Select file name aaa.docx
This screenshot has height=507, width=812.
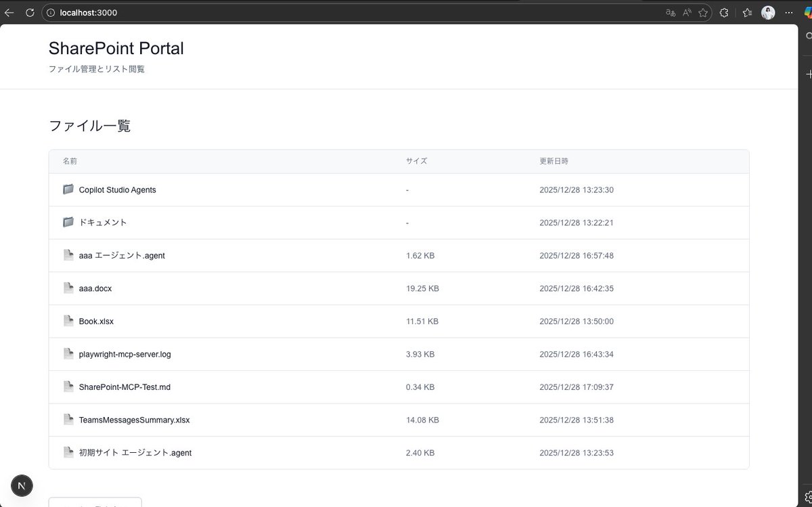(x=95, y=288)
